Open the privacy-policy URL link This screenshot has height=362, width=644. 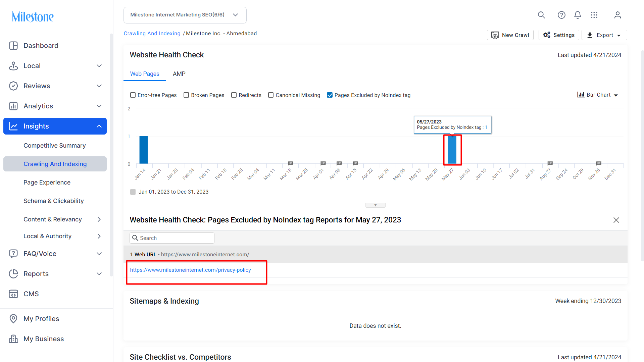click(191, 270)
